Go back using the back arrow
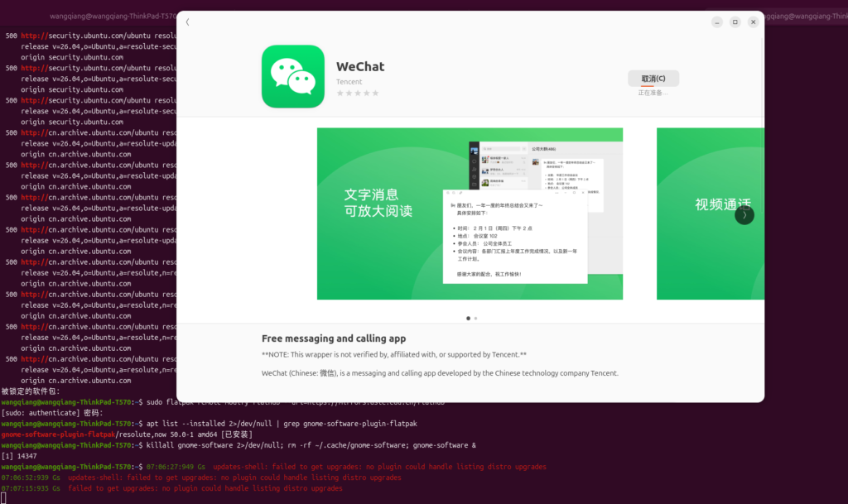 point(188,22)
